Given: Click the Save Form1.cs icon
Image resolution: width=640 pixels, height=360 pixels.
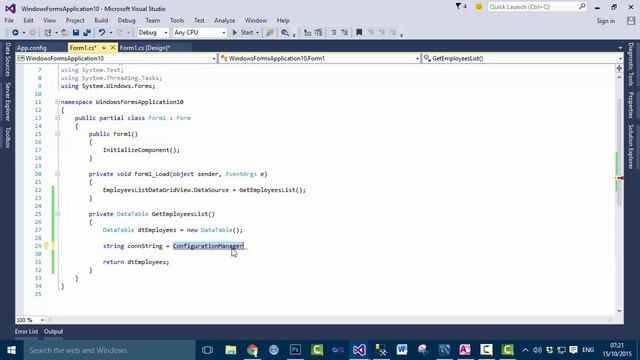Looking at the screenshot, I should pyautogui.click(x=76, y=32).
